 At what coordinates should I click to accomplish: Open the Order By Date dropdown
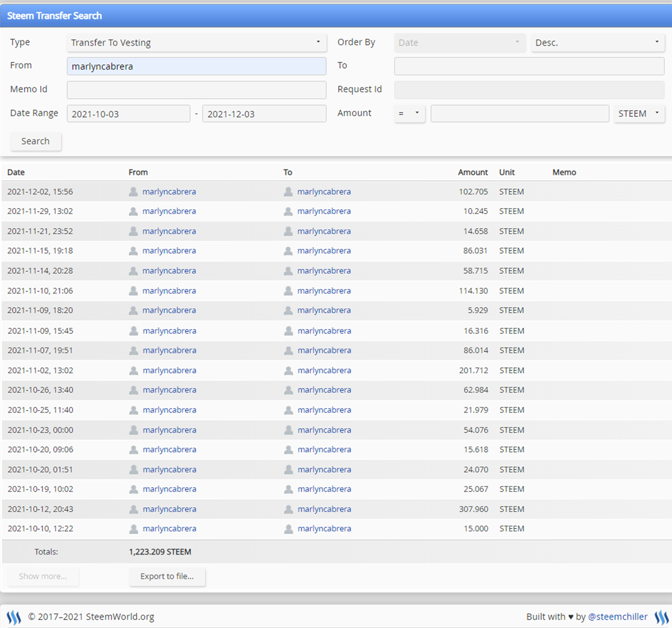pos(460,43)
